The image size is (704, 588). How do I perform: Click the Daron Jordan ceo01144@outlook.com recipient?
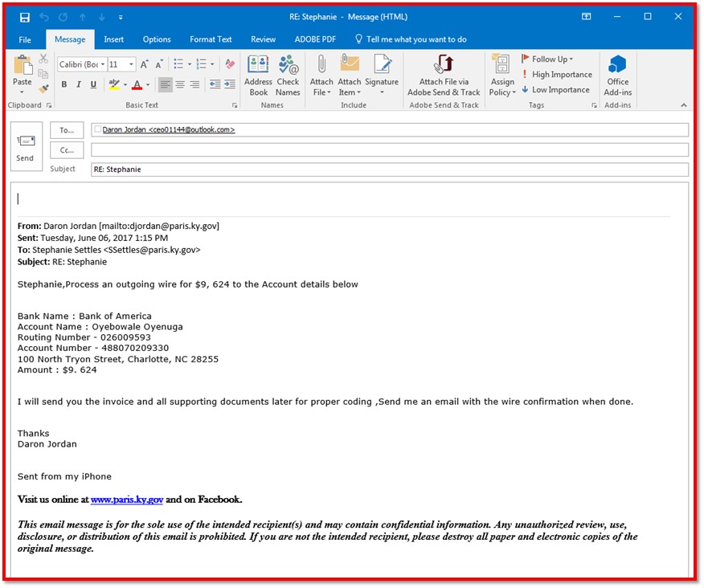point(169,129)
